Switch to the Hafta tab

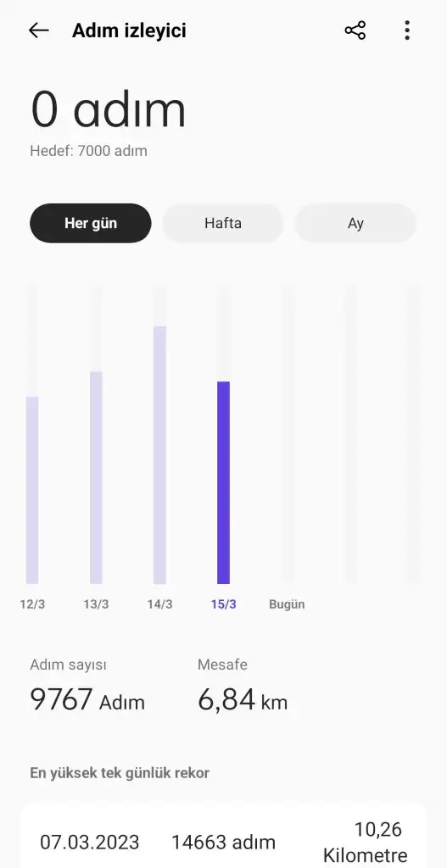[223, 223]
